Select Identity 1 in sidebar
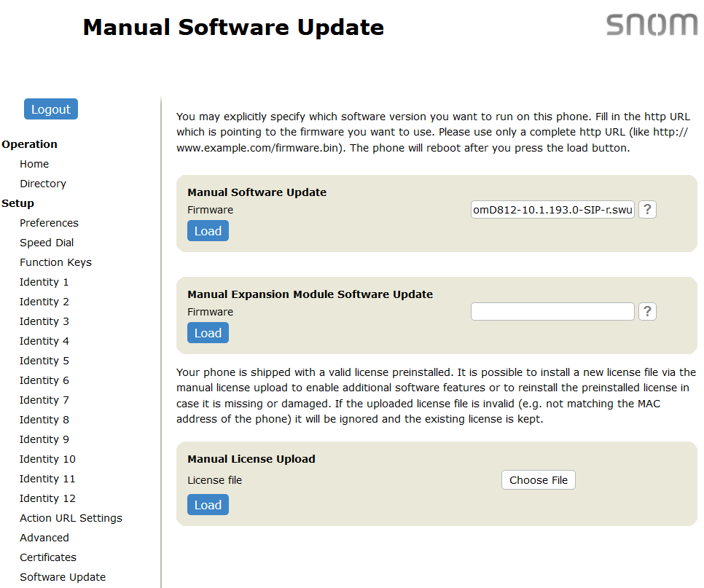 tap(44, 282)
